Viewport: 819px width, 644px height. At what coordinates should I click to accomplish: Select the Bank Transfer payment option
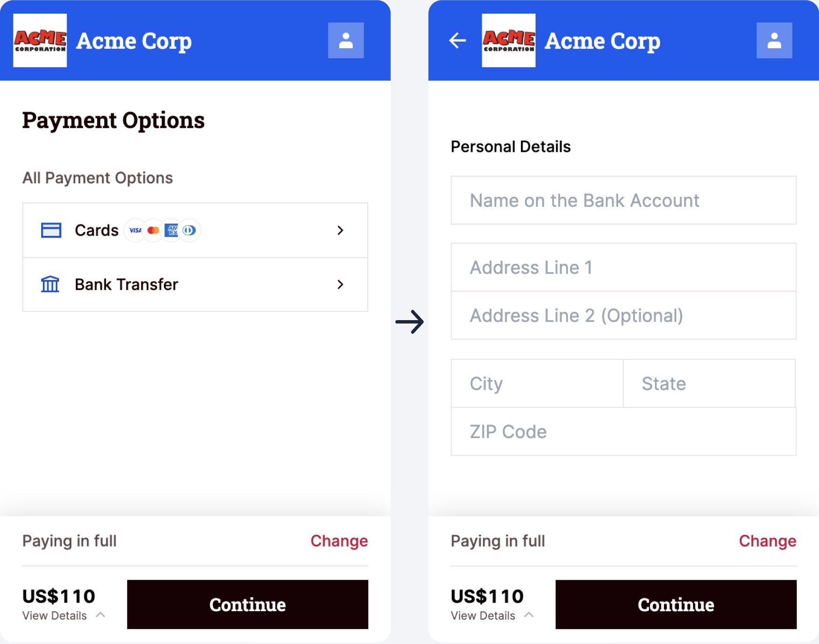(x=127, y=285)
